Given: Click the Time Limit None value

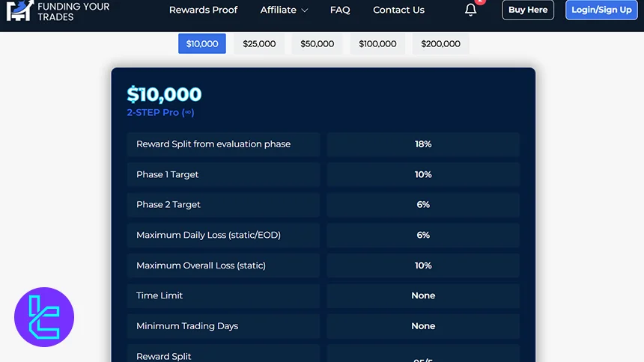Looking at the screenshot, I should 423,295.
